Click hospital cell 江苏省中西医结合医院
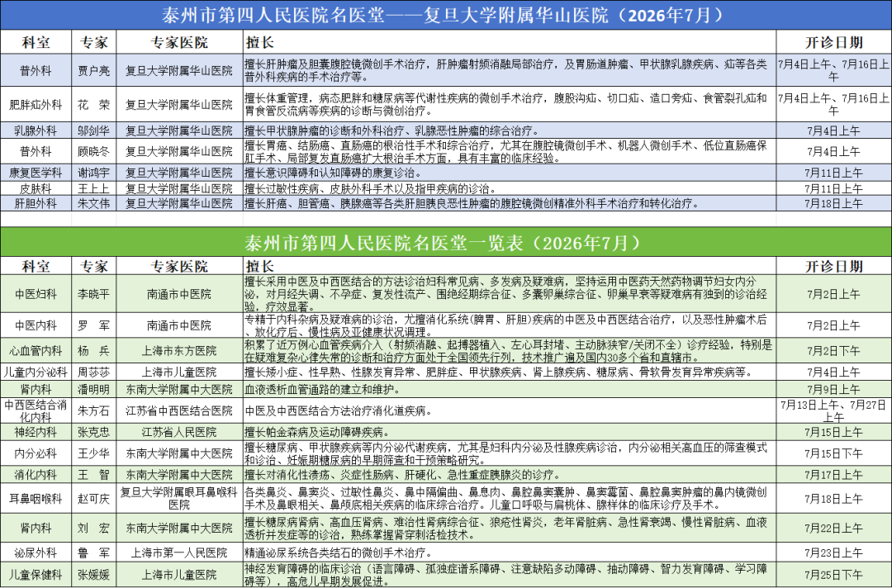 coord(179,410)
